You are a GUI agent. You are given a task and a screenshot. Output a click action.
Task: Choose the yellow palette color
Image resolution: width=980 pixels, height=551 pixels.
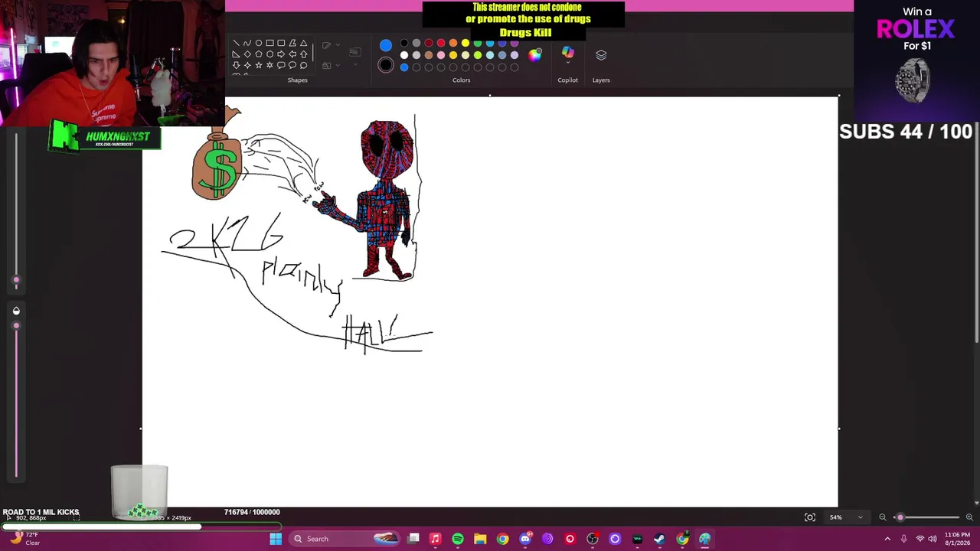pos(465,43)
